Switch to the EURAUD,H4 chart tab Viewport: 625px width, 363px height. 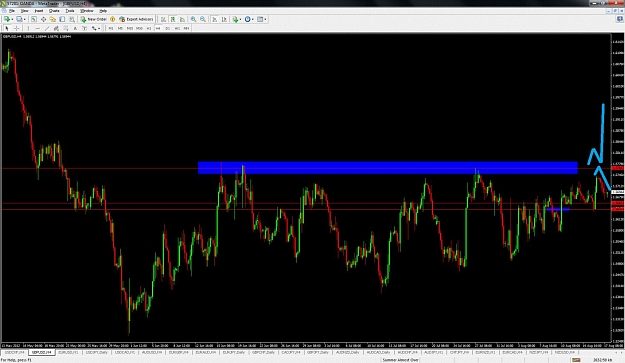click(x=206, y=353)
